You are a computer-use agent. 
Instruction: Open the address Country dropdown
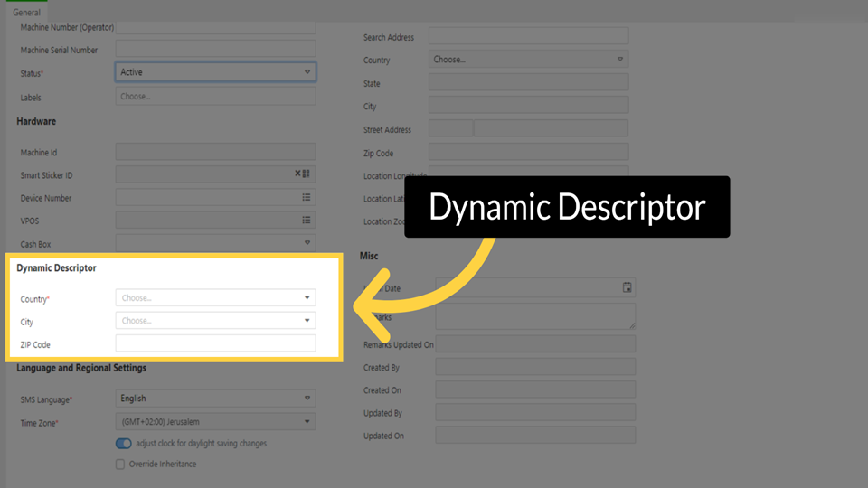(x=620, y=60)
